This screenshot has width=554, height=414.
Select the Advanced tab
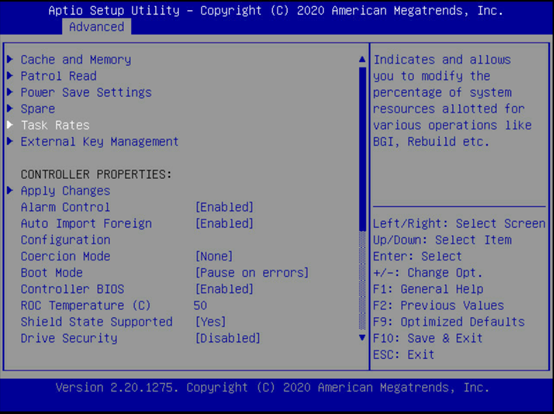96,27
